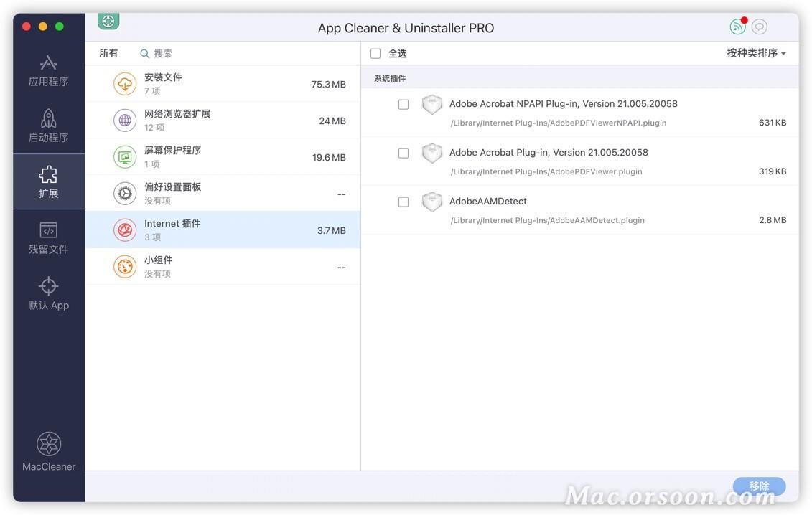Image resolution: width=812 pixels, height=515 pixels.
Task: Click the 所有 filter tab
Action: point(108,52)
